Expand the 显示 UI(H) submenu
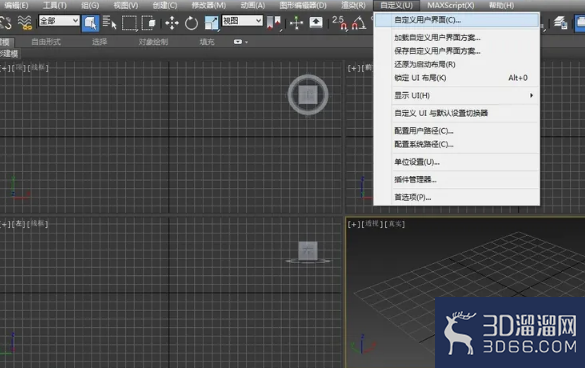Viewport: 585px width, 368px height. point(465,96)
